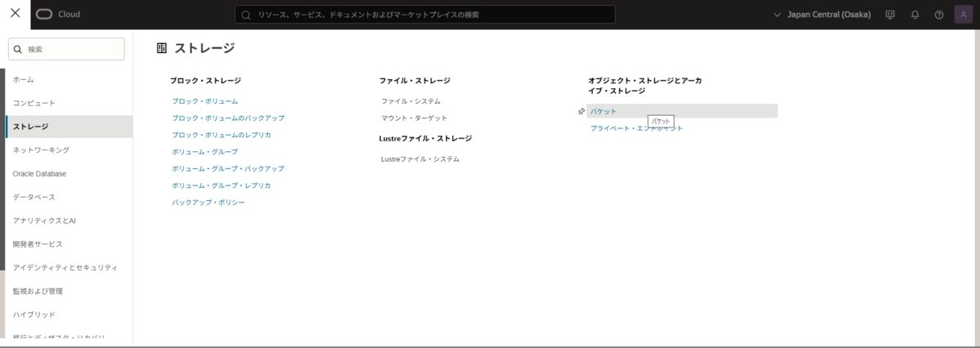Open ボリューム・グループ・バックアップ link
This screenshot has width=980, height=348.
[x=228, y=168]
